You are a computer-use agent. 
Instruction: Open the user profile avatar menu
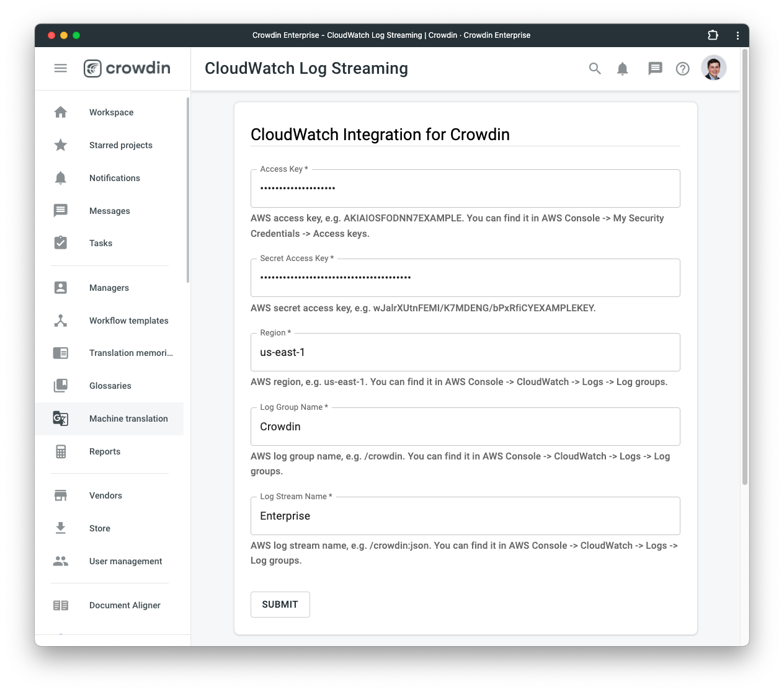point(714,68)
